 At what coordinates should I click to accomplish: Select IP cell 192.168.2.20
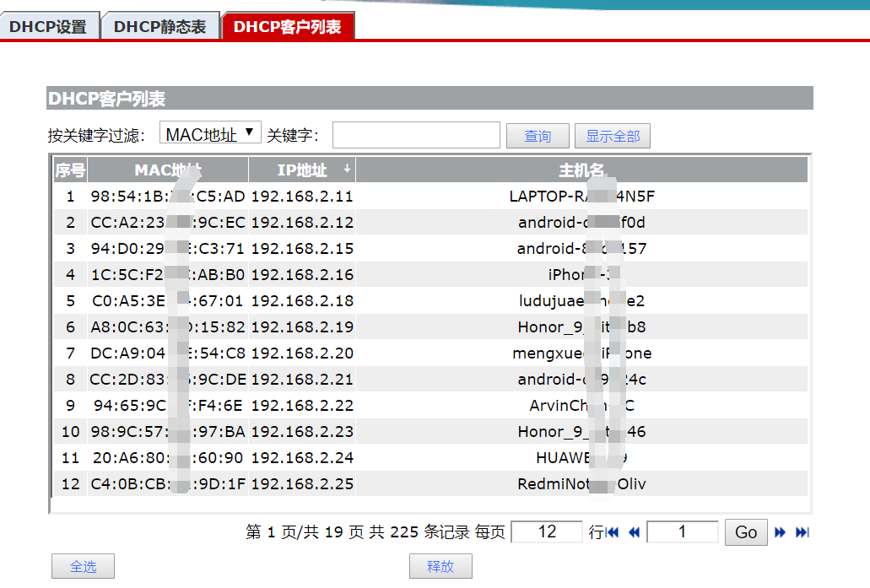tap(302, 353)
